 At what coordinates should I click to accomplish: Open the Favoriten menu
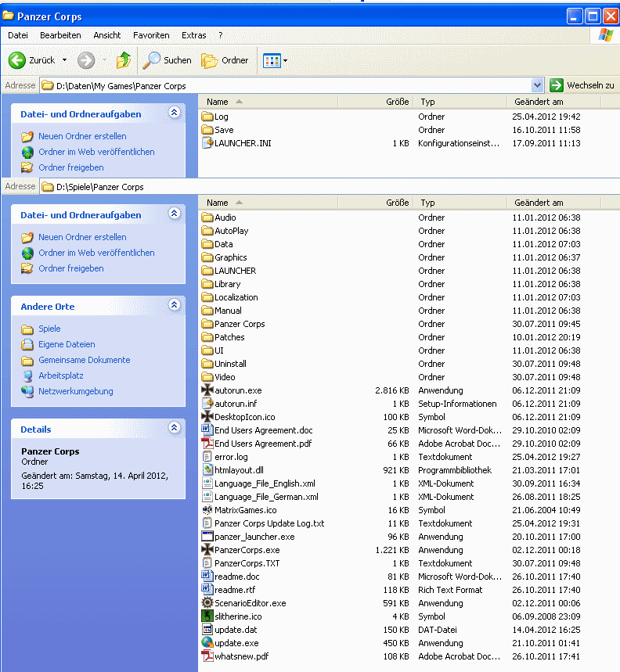(x=151, y=35)
